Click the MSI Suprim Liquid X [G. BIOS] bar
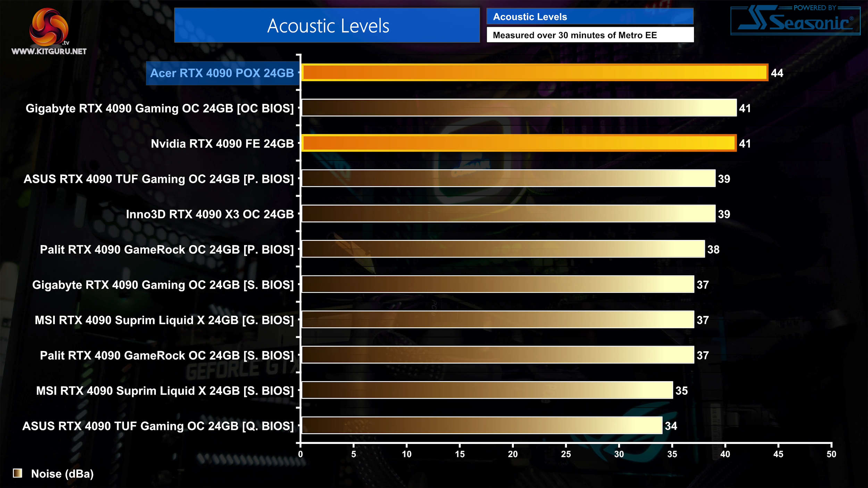This screenshot has height=488, width=868. point(498,319)
